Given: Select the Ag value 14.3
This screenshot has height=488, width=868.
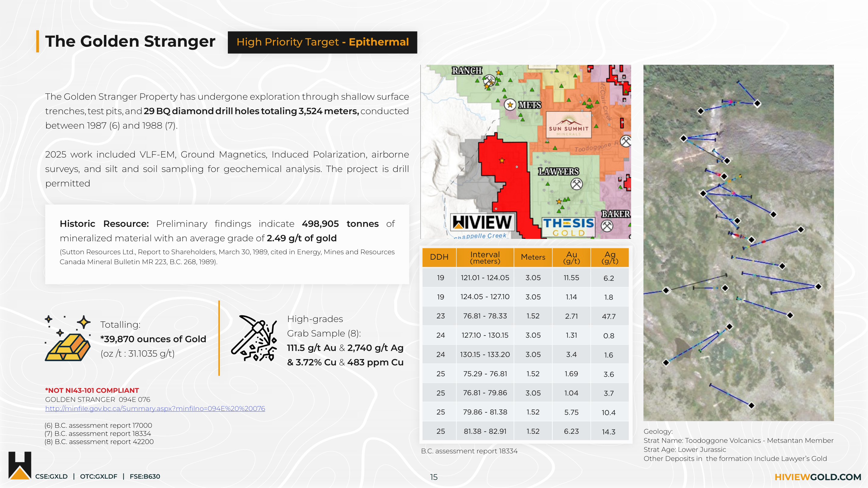Looking at the screenshot, I should (x=609, y=431).
